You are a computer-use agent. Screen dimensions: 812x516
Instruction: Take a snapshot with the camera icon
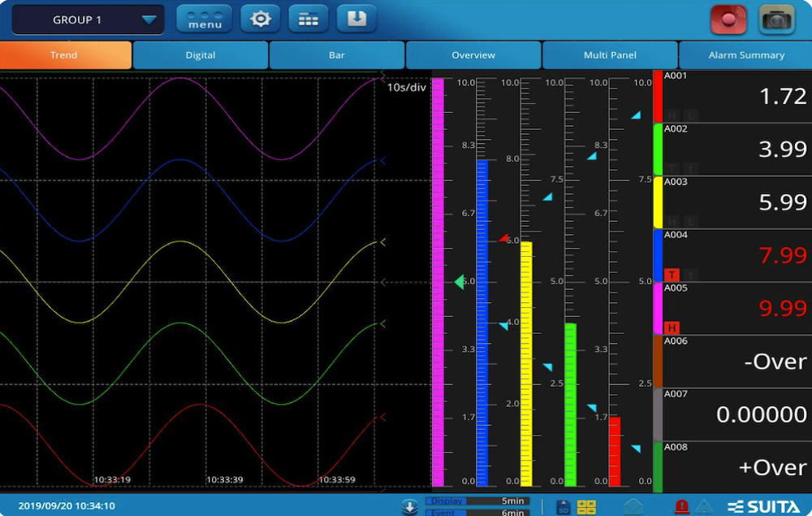tap(776, 20)
